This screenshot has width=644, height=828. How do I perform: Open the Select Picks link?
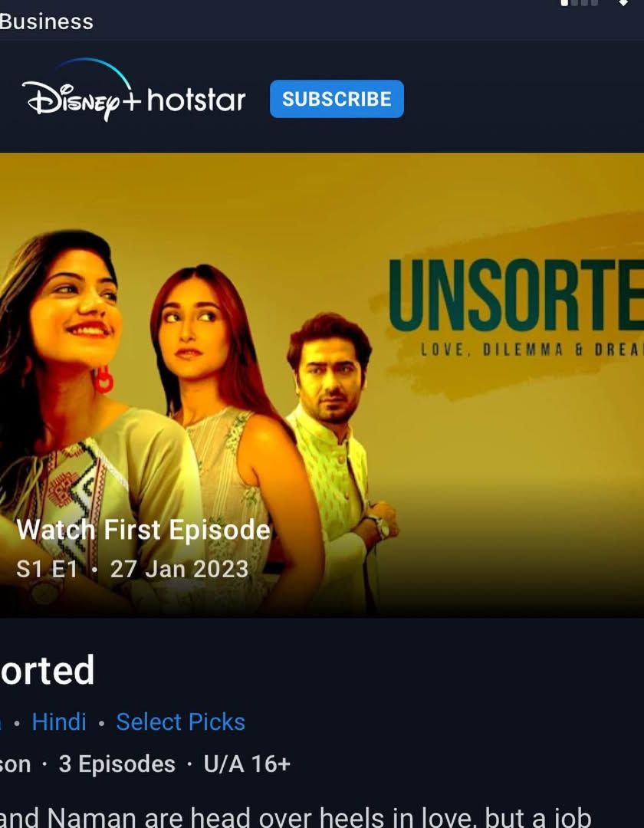coord(180,722)
